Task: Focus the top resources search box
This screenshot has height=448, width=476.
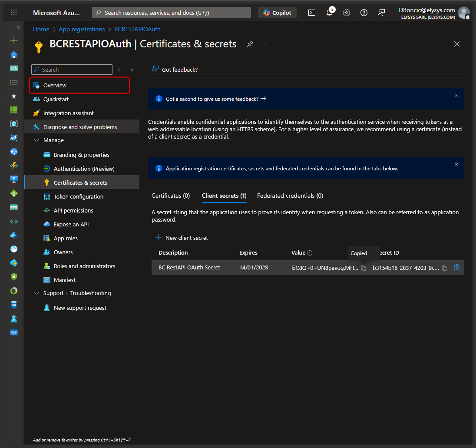Action: tap(172, 13)
